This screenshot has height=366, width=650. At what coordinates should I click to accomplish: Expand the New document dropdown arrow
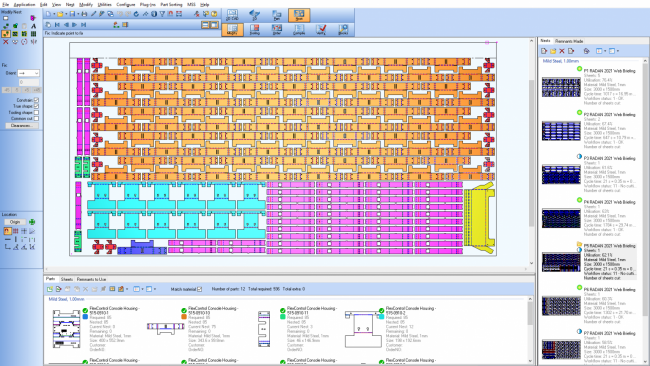click(53, 15)
